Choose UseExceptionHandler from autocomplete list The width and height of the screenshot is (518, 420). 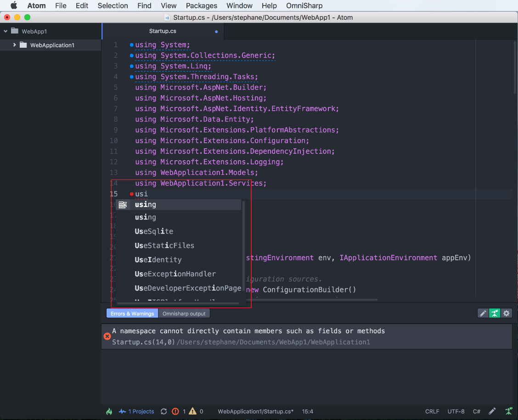(x=178, y=274)
